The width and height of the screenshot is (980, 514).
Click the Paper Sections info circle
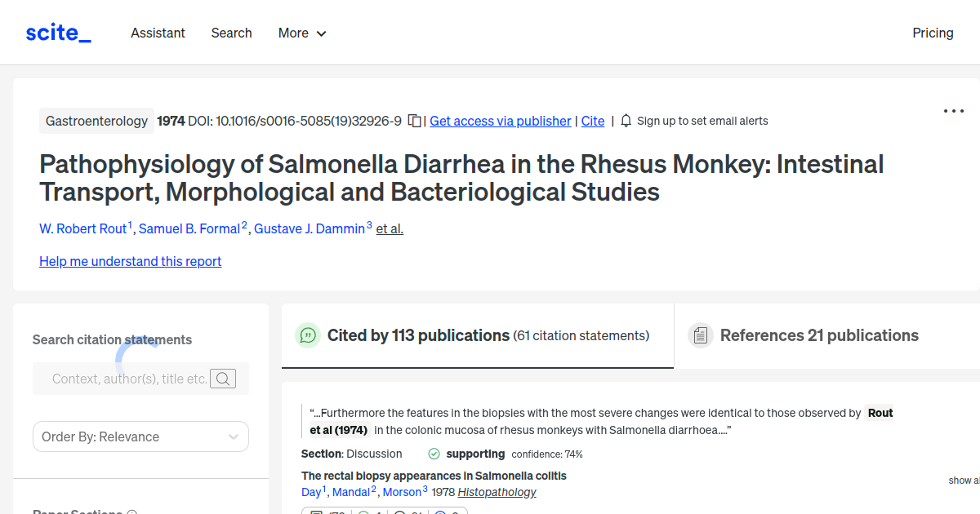pyautogui.click(x=131, y=511)
